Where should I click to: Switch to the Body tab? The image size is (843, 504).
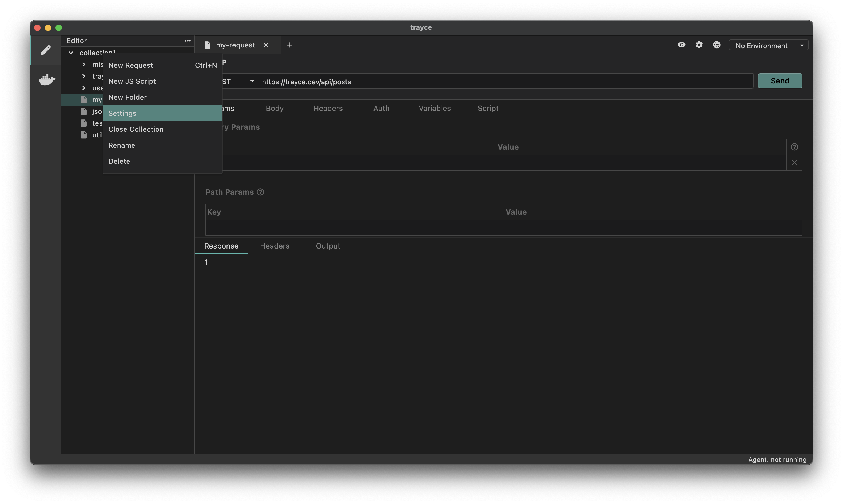(x=275, y=108)
